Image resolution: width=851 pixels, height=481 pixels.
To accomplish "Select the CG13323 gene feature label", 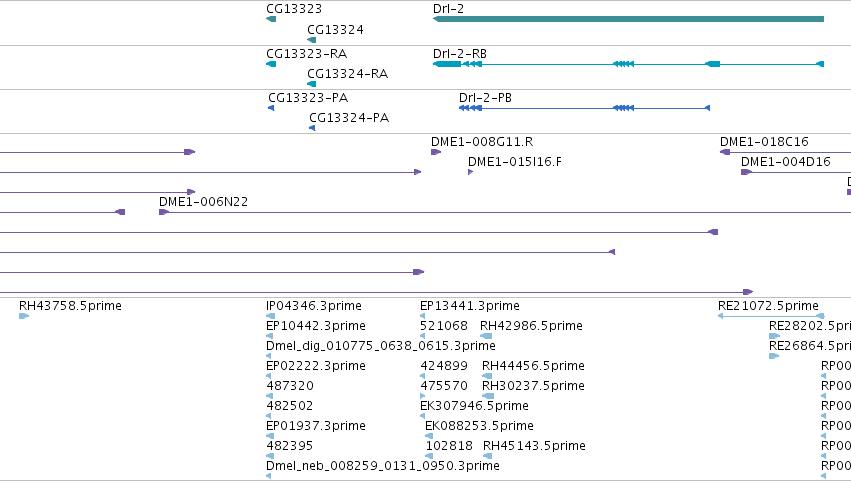I will tap(294, 9).
